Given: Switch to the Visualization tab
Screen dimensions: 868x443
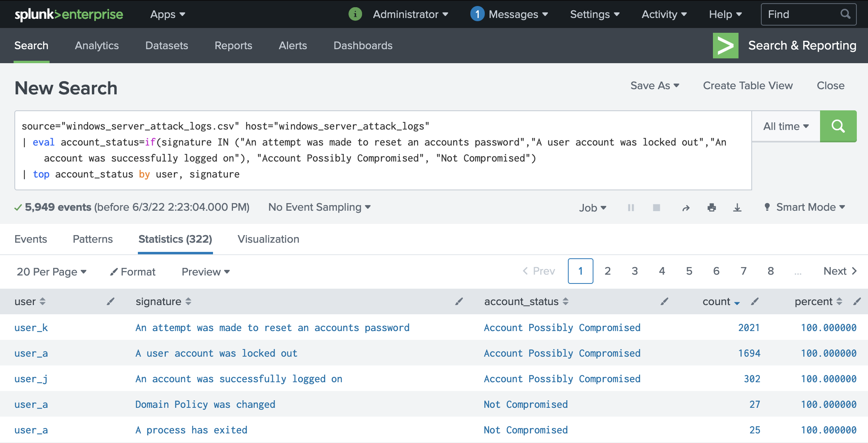Looking at the screenshot, I should point(268,239).
